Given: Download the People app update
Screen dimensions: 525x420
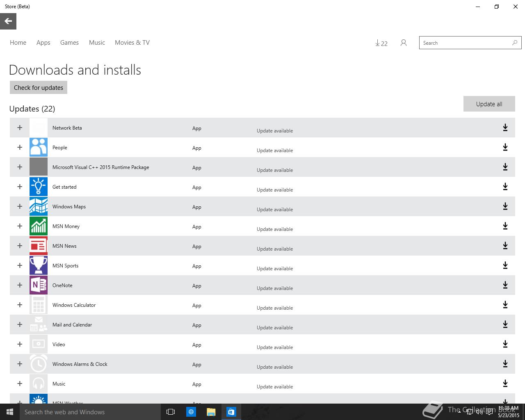Looking at the screenshot, I should tap(505, 147).
